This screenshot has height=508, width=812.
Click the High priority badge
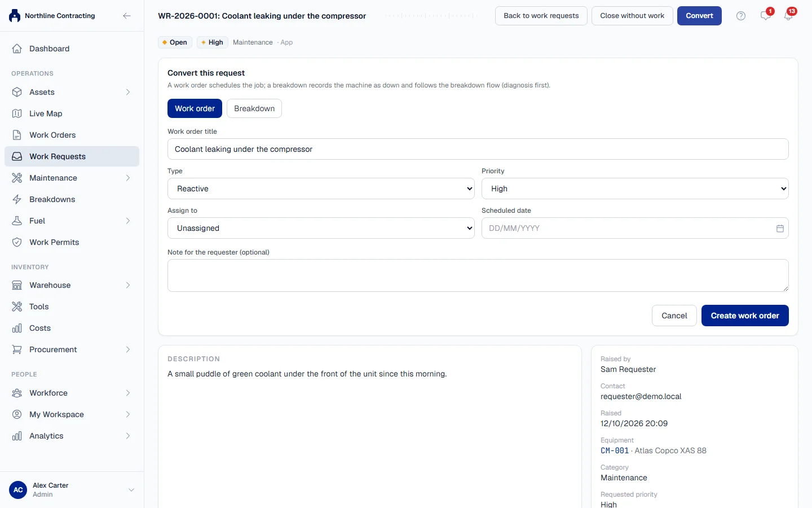pos(213,42)
